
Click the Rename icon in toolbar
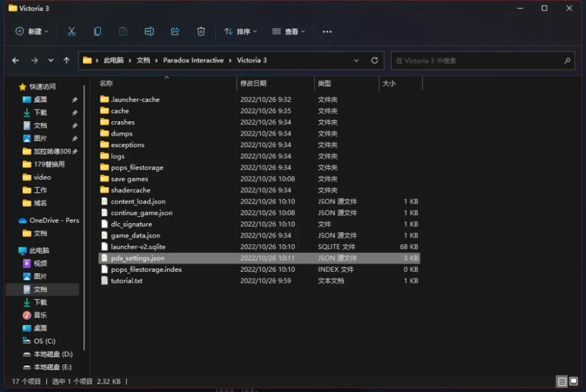tap(149, 32)
